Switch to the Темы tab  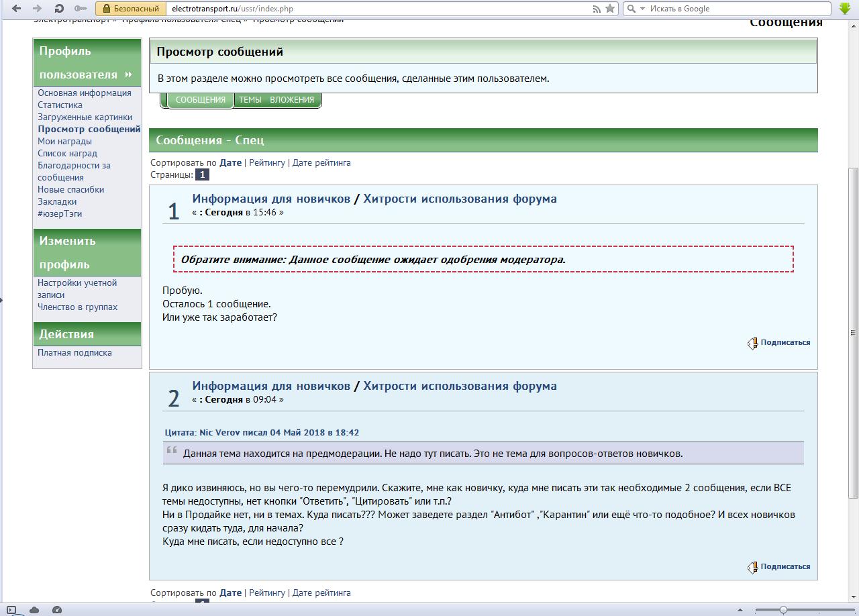click(250, 100)
